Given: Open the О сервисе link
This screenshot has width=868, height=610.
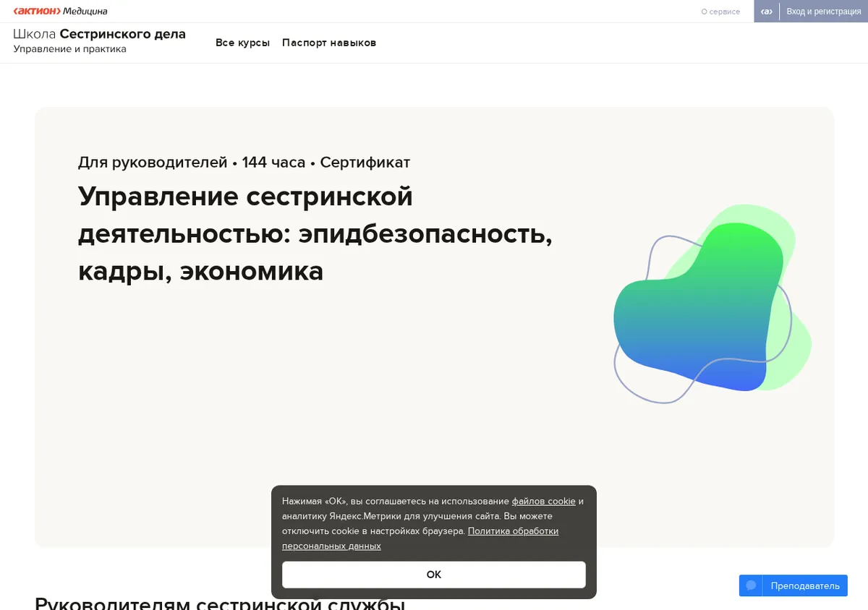Looking at the screenshot, I should click(x=720, y=12).
